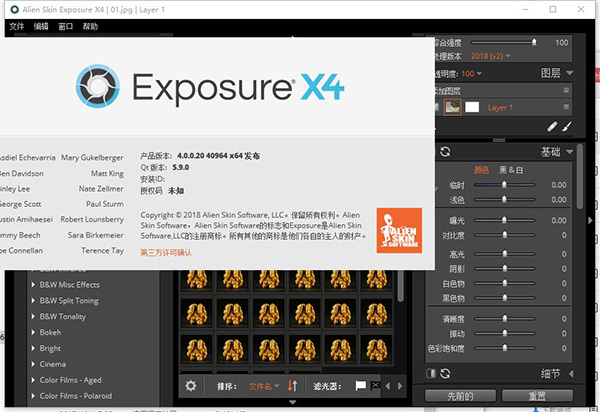This screenshot has width=600, height=412.
Task: Switch to 颜色 color mode
Action: (482, 170)
